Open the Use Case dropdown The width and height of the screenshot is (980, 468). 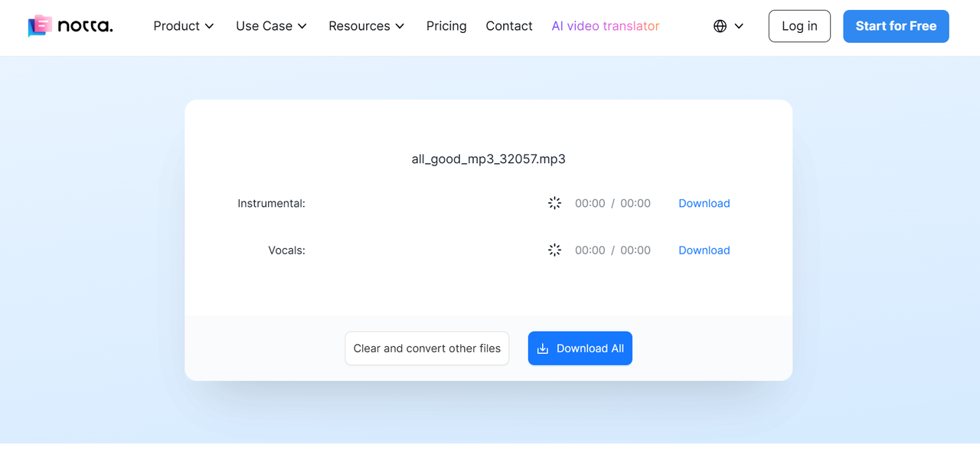click(x=271, y=26)
